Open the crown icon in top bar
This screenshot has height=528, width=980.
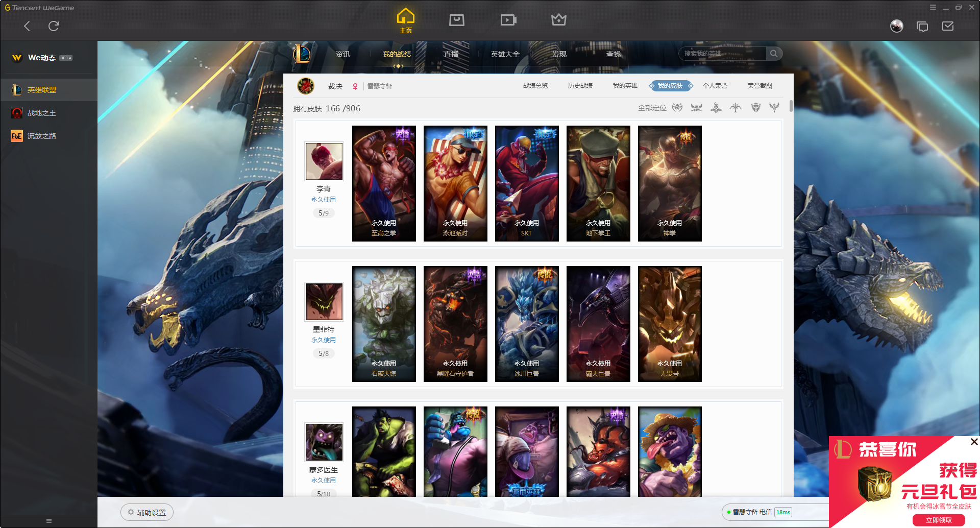pyautogui.click(x=559, y=20)
